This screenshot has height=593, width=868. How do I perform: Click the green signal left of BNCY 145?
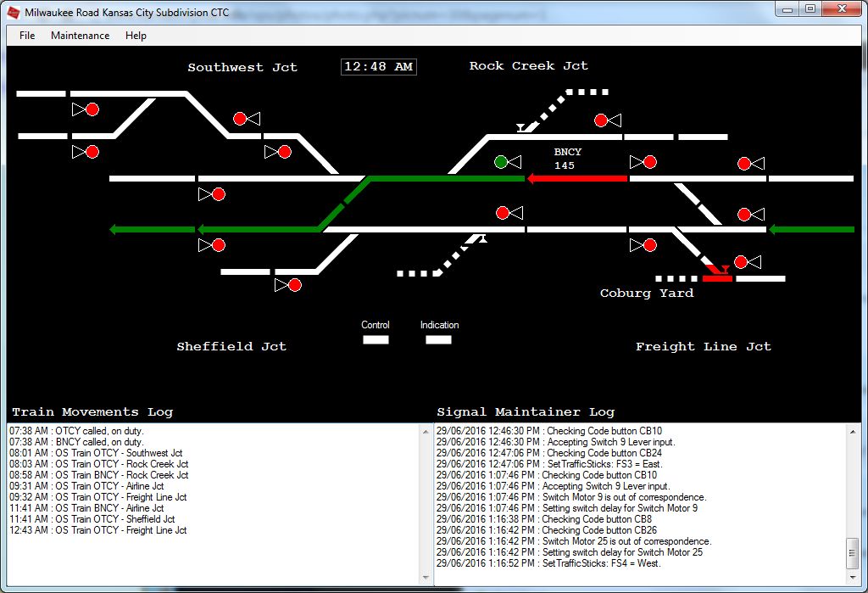point(501,162)
